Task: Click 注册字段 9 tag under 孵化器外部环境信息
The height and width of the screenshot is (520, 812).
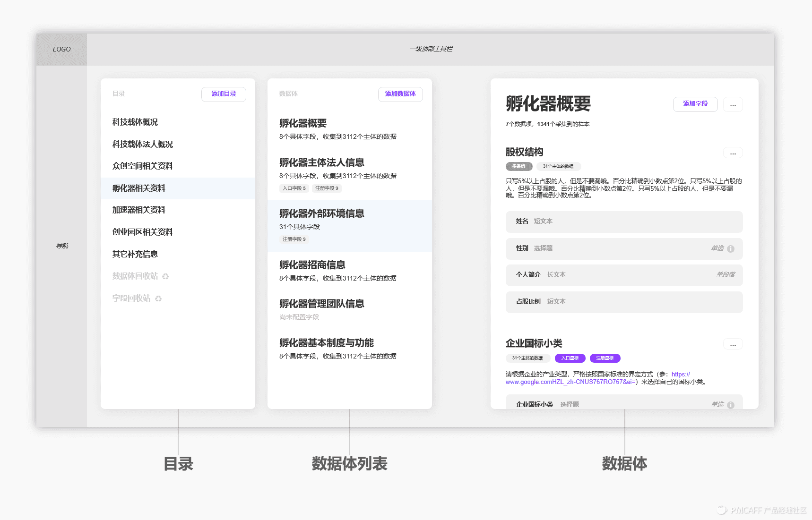Action: 294,239
